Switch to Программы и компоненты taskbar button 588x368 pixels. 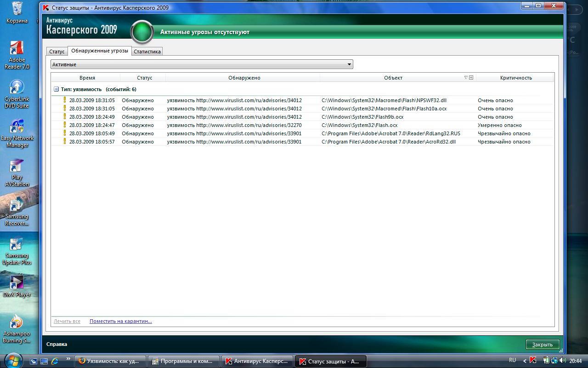(x=184, y=361)
